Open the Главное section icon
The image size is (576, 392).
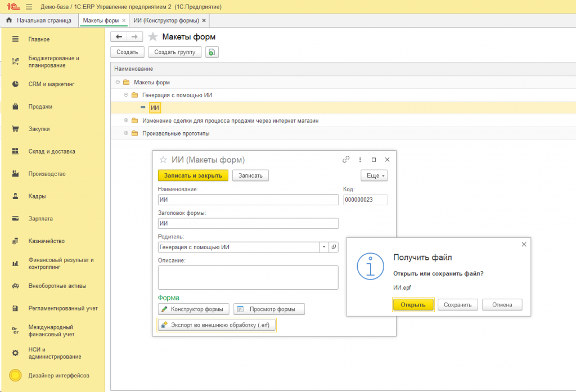15,39
